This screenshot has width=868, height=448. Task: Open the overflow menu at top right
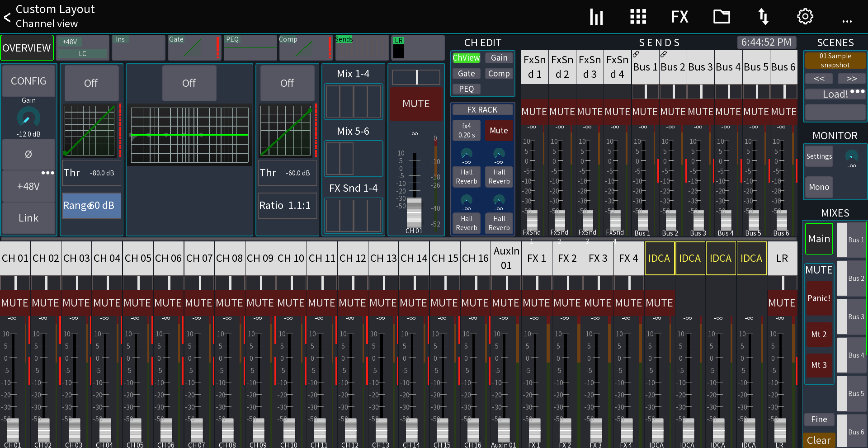pyautogui.click(x=847, y=19)
